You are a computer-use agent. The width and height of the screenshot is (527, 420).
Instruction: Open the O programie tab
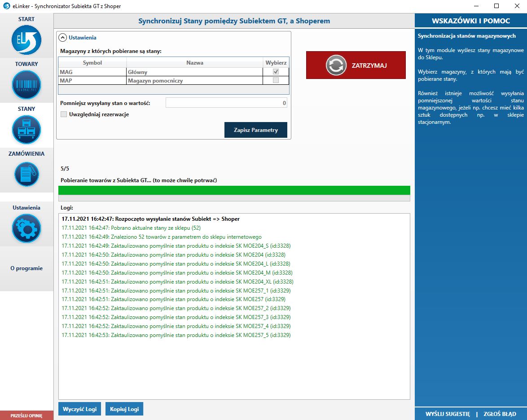pos(26,268)
